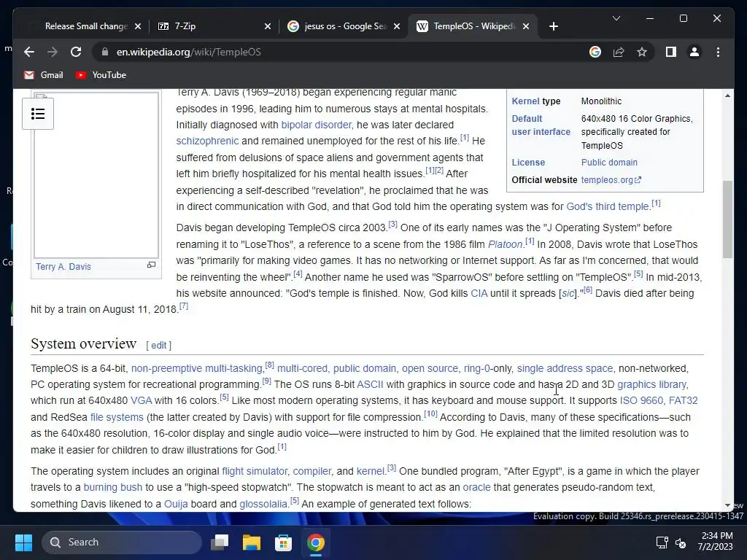
Task: Open Windows Start menu
Action: click(x=23, y=542)
